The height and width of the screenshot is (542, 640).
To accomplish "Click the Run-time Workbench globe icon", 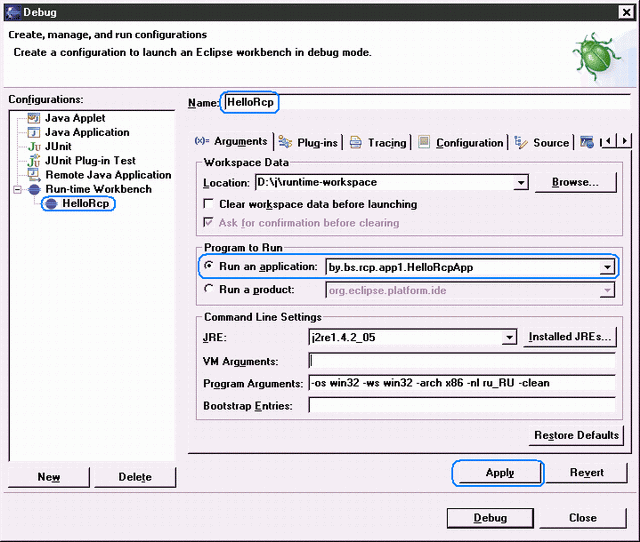I will tap(34, 189).
